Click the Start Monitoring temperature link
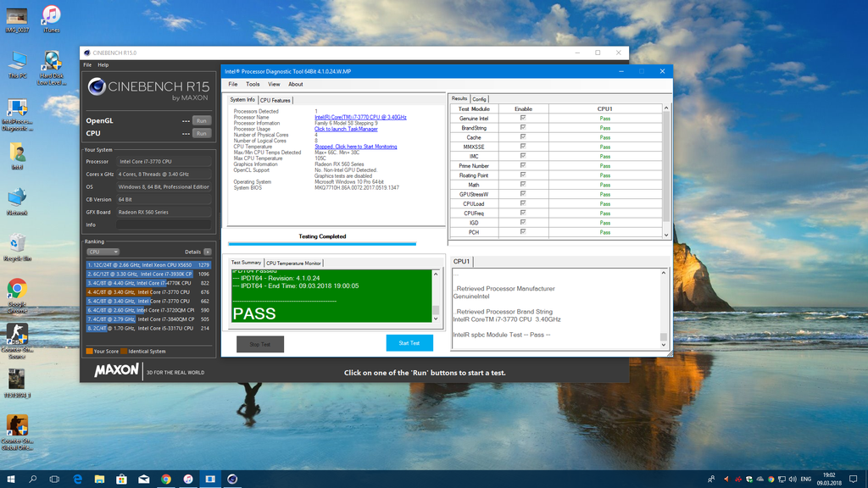 356,147
